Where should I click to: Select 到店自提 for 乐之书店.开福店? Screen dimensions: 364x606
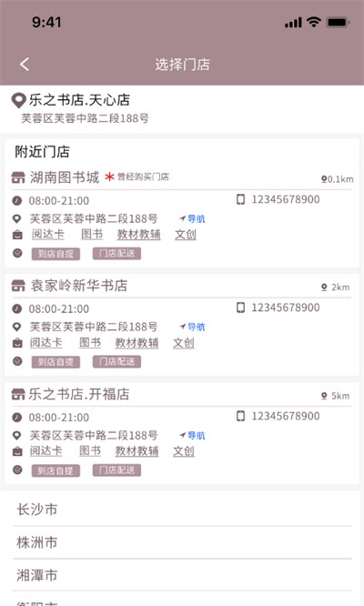(x=56, y=470)
